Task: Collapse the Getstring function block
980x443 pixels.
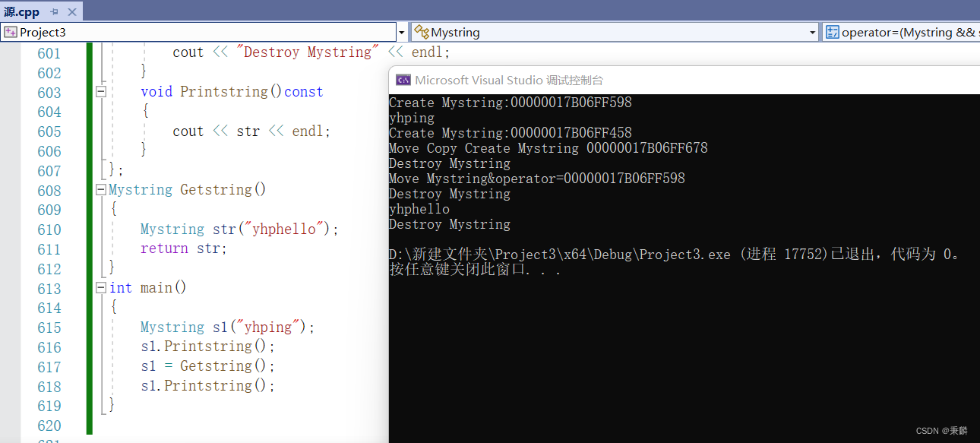Action: click(x=100, y=190)
